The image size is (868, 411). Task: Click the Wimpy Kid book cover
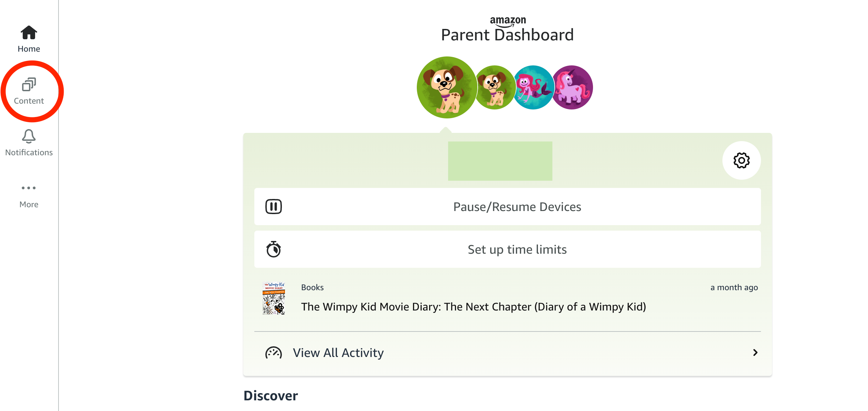[274, 298]
